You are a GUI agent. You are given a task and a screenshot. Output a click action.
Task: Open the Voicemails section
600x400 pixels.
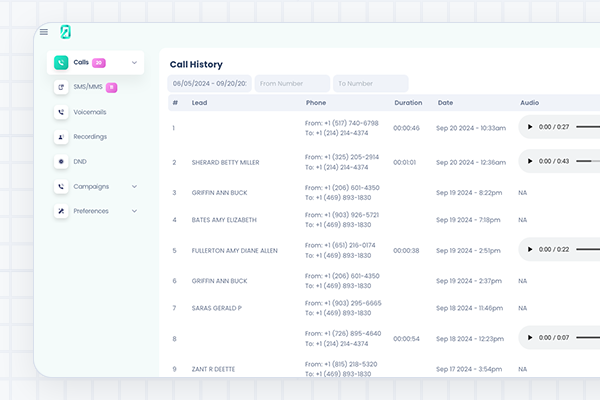pos(89,112)
